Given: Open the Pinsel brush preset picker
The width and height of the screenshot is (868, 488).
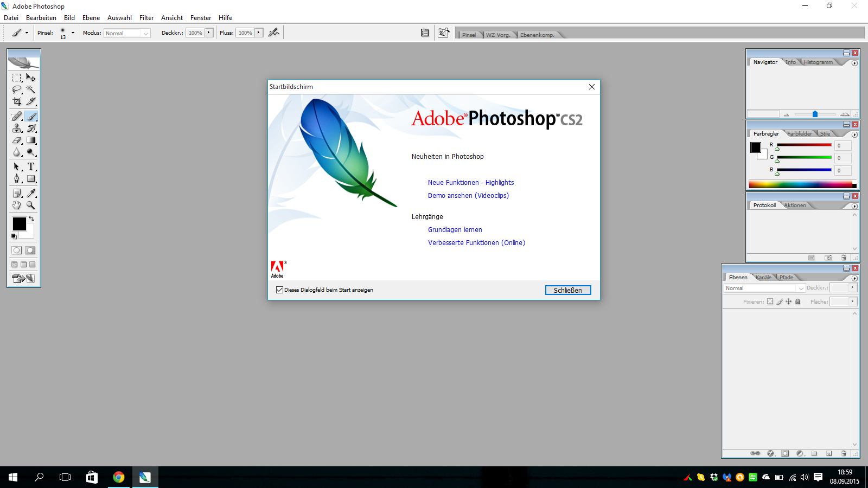Looking at the screenshot, I should point(73,33).
